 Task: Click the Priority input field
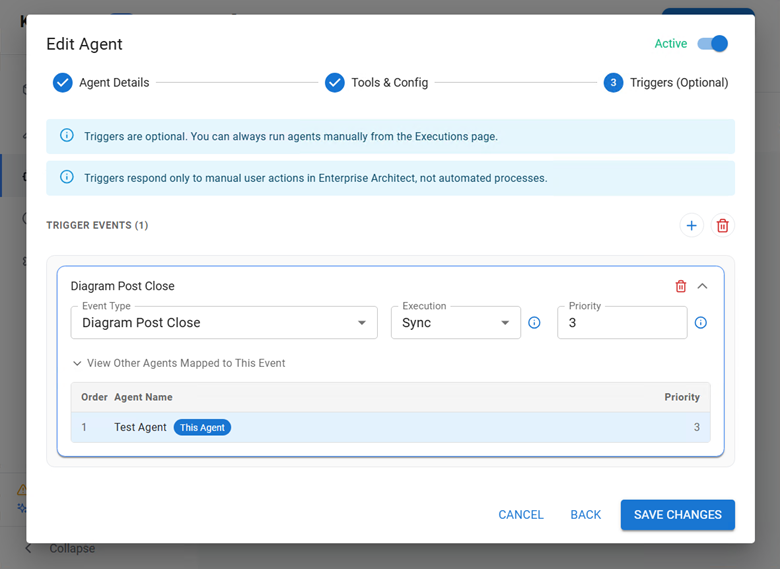621,323
